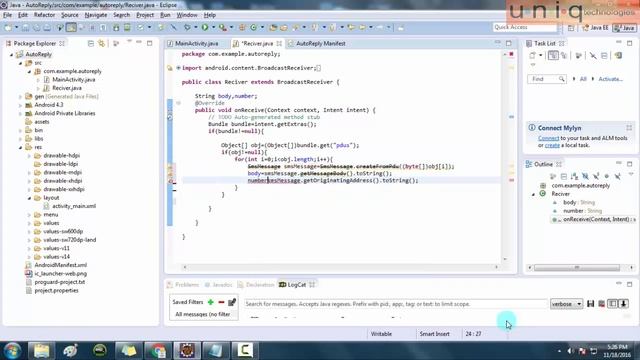Select All messages (no filter)
Image resolution: width=640 pixels, height=360 pixels.
click(x=203, y=314)
